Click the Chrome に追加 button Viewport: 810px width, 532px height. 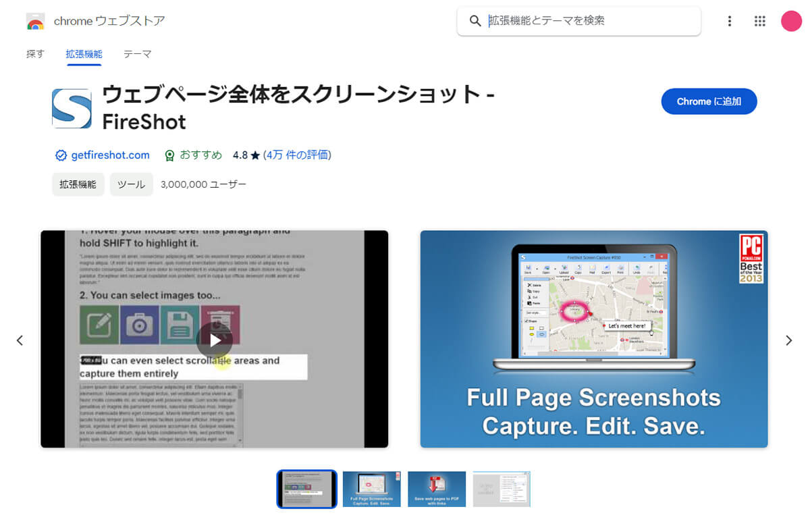(x=709, y=101)
